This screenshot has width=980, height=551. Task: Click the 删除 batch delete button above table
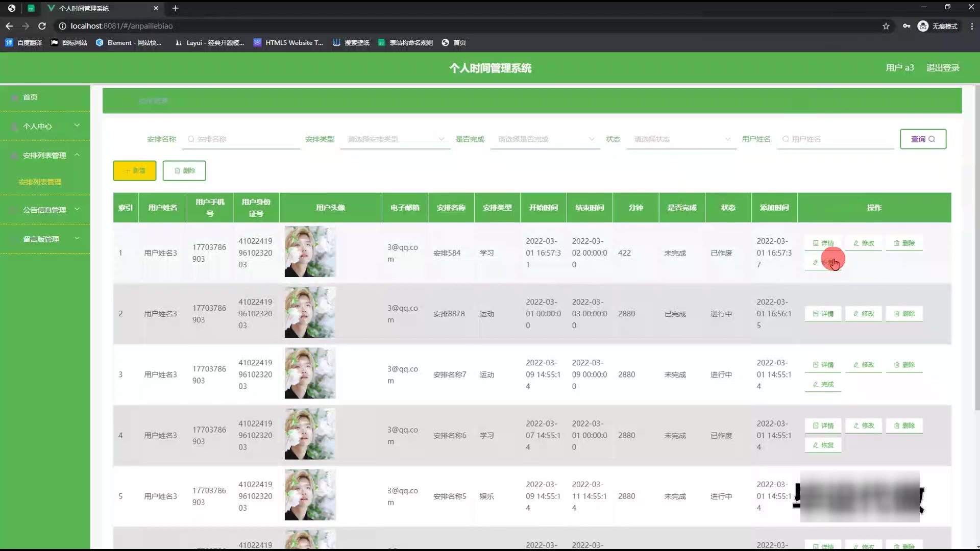pos(184,171)
